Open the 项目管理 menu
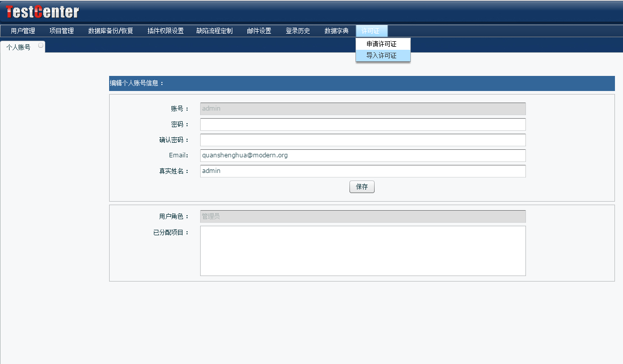This screenshot has width=623, height=364. coord(61,31)
